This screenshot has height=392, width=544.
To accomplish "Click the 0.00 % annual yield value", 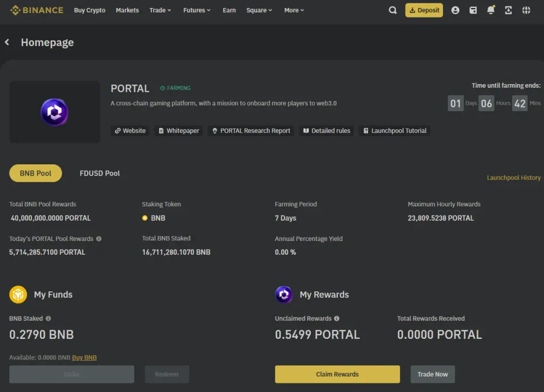I will (x=286, y=252).
